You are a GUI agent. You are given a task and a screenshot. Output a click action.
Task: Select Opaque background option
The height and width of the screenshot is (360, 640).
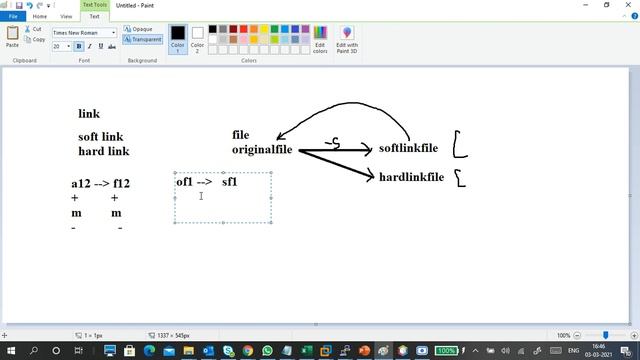tap(138, 29)
